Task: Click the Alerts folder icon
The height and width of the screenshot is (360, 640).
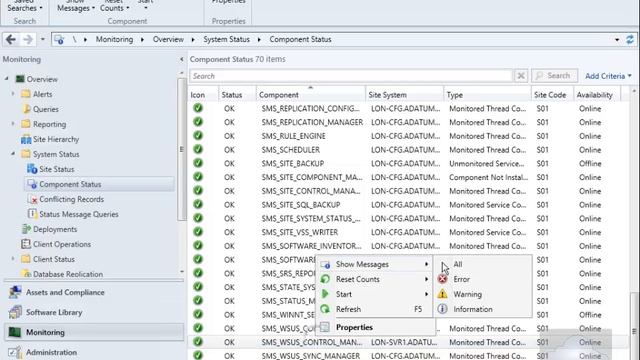Action: point(26,94)
